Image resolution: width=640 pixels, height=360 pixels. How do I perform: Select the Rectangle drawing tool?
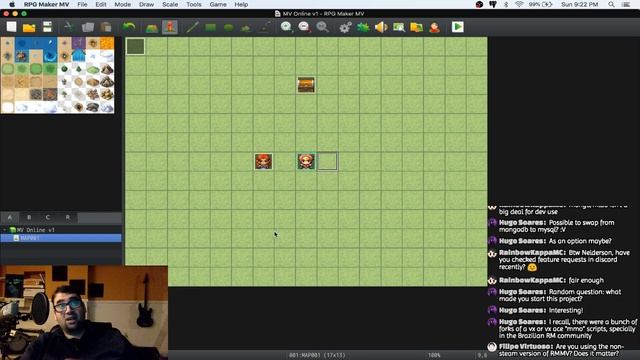[x=211, y=27]
